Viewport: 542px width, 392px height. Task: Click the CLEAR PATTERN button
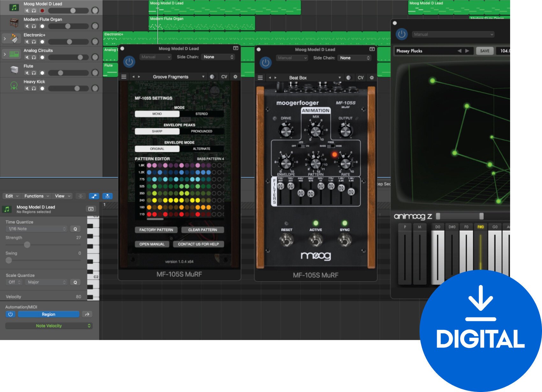coord(203,230)
